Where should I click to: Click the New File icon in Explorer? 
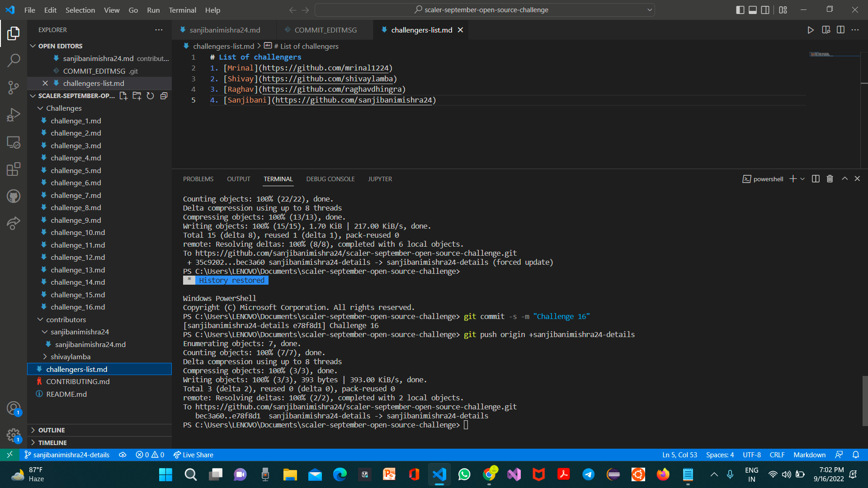pos(123,96)
